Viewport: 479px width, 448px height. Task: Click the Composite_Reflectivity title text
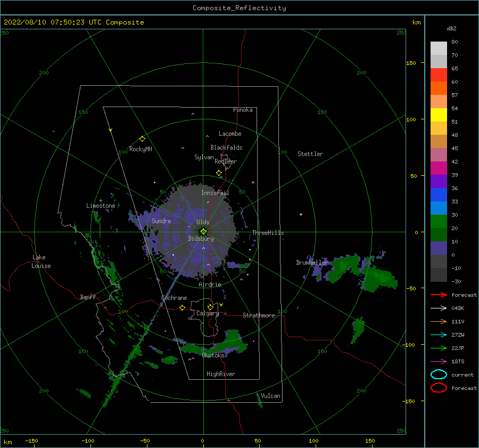(x=240, y=8)
